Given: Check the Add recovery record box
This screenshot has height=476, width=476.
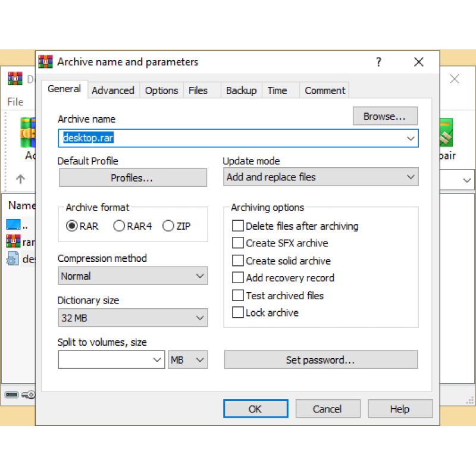Looking at the screenshot, I should (237, 277).
